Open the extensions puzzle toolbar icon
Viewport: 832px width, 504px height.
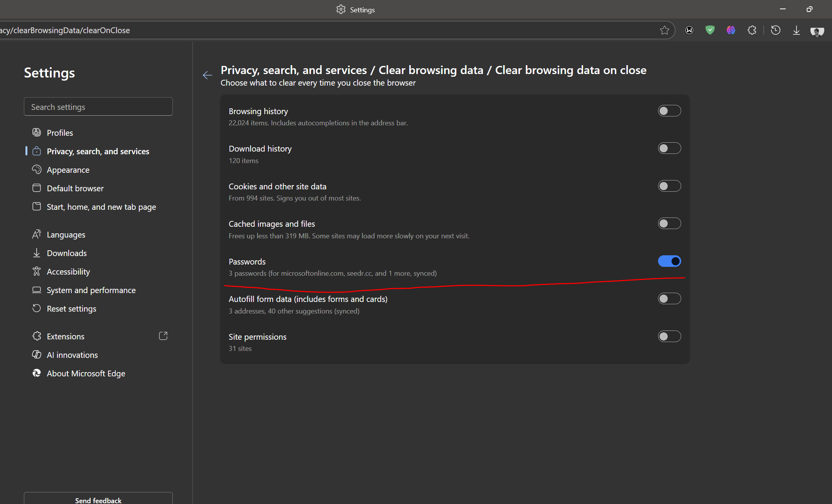click(x=752, y=30)
